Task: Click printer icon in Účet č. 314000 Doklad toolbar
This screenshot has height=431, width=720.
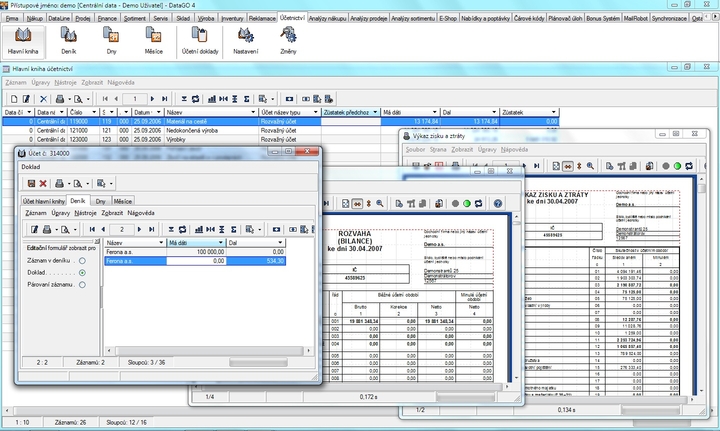Action: pyautogui.click(x=59, y=184)
